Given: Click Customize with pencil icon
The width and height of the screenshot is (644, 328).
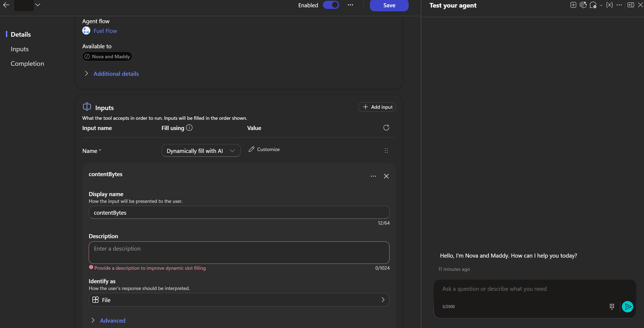Looking at the screenshot, I should (264, 149).
